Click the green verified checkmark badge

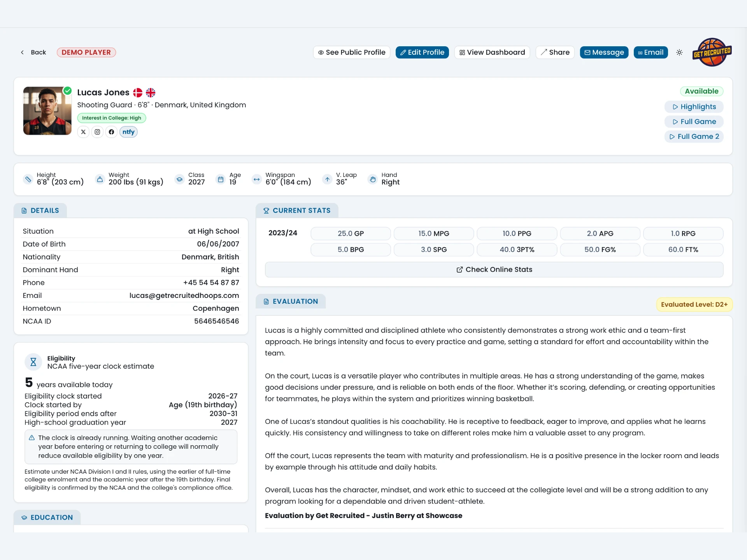(68, 91)
